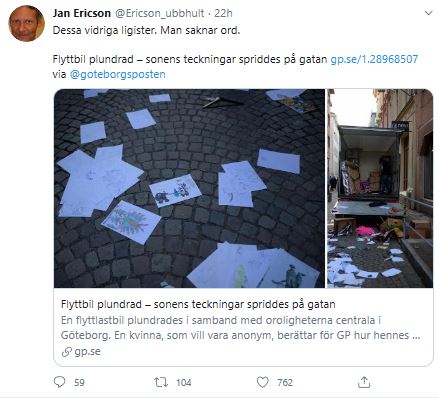
Task: Like the tweet with heart icon
Action: (x=262, y=382)
